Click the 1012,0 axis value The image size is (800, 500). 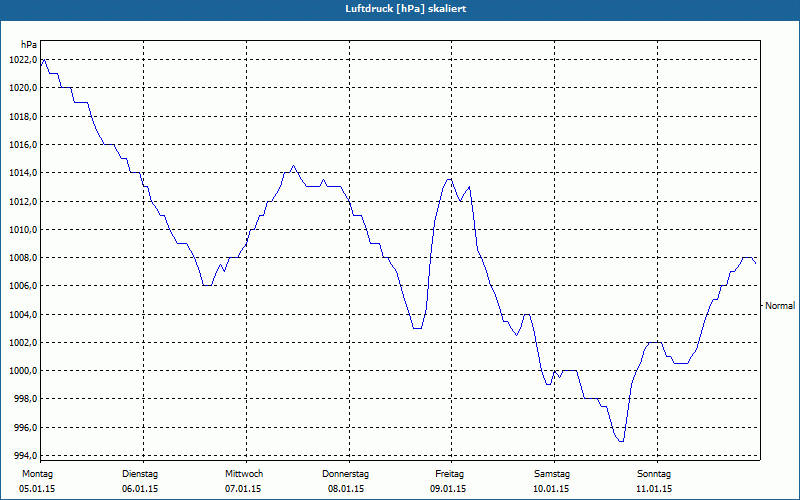coord(23,201)
